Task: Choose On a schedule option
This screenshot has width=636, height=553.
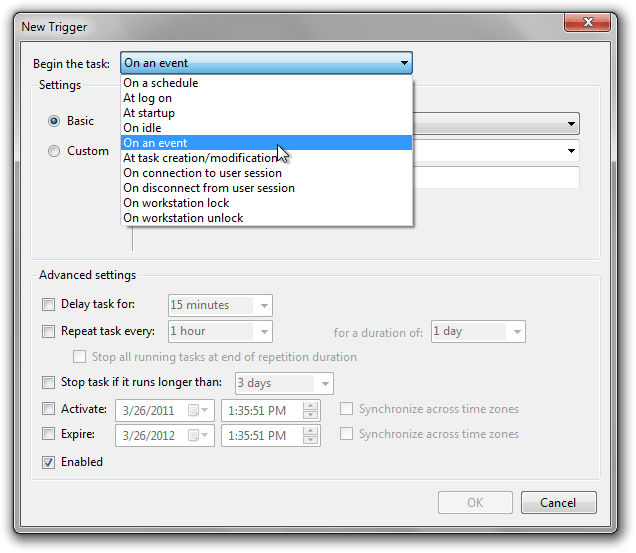Action: coord(266,83)
